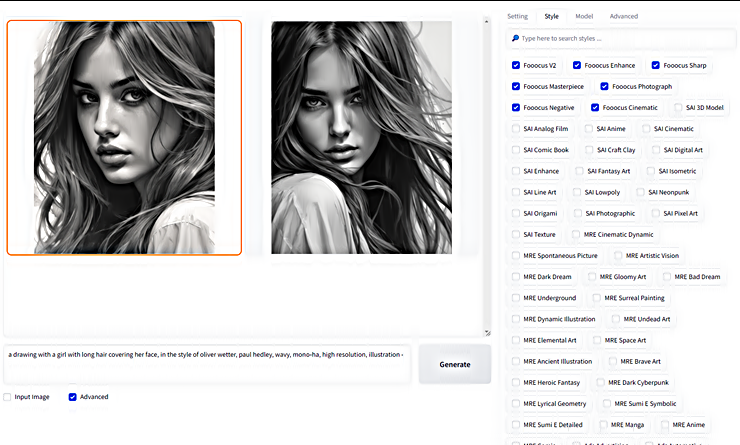This screenshot has height=445, width=740.
Task: Check MRE Sumi E Detailed style
Action: pyautogui.click(x=516, y=425)
